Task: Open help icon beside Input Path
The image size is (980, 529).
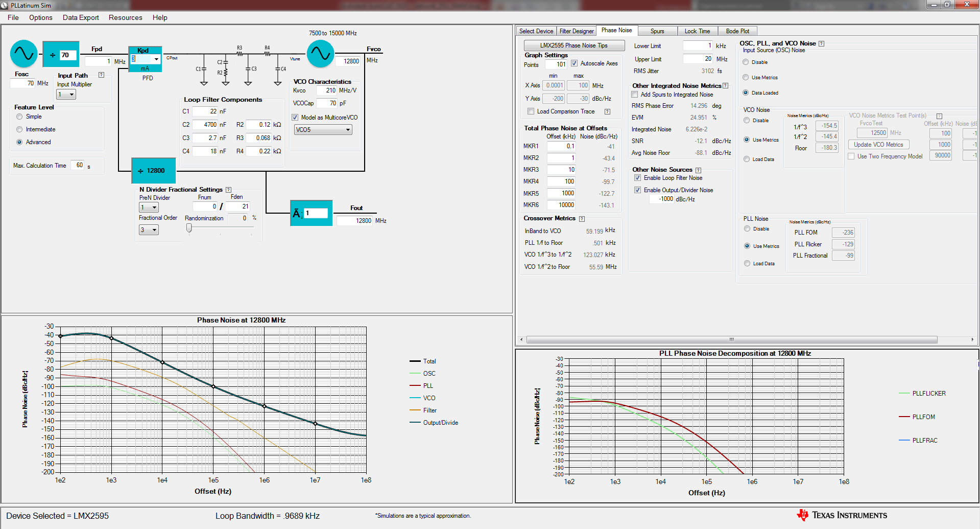Action: tap(101, 75)
